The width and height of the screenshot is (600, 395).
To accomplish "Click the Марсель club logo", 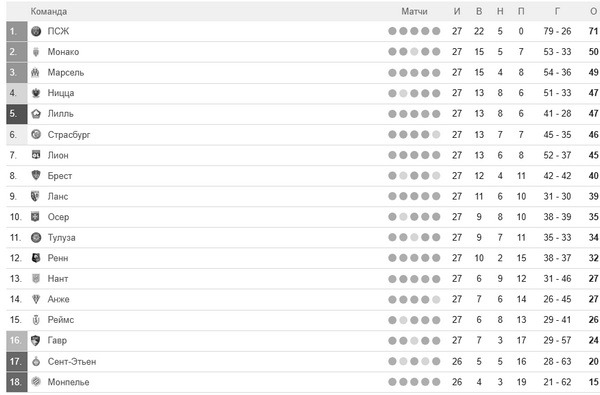I will pyautogui.click(x=35, y=73).
